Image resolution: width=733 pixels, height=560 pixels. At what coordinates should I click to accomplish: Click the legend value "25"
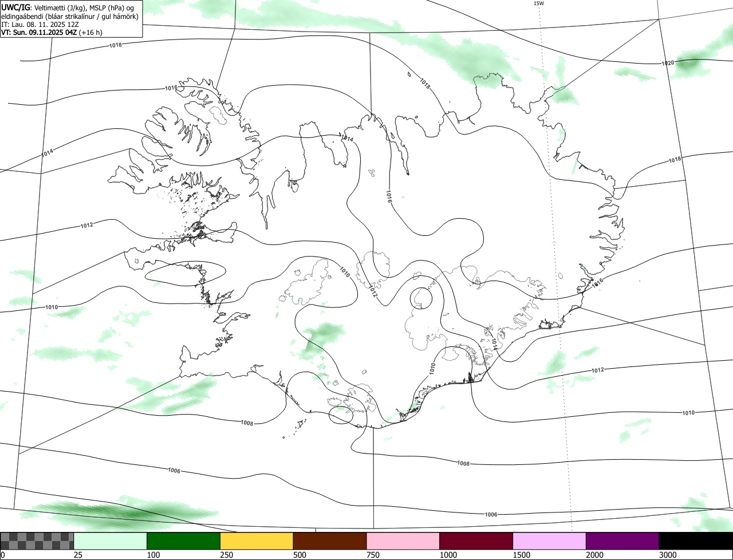tap(77, 555)
